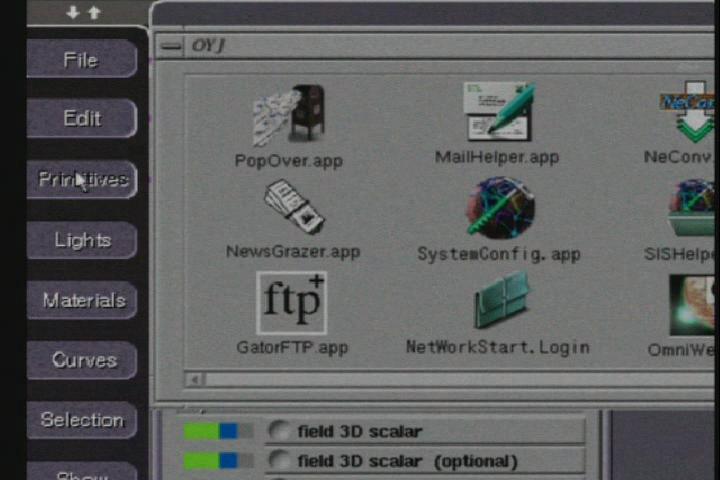Screen dimensions: 720x480
Task: Open the SystemConfig.app globe icon
Action: [x=500, y=209]
